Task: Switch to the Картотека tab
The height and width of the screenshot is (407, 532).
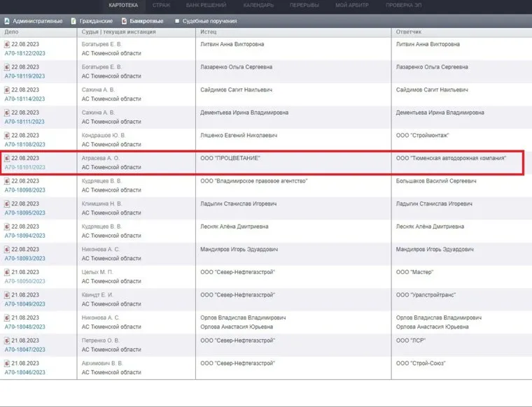Action: click(x=123, y=6)
